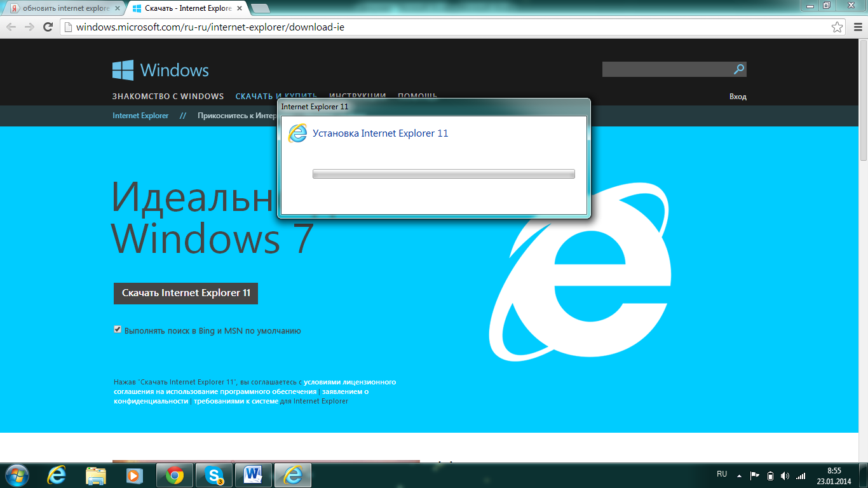The height and width of the screenshot is (488, 868).
Task: Uncheck Bing and MSN default search checkbox
Action: (x=118, y=329)
